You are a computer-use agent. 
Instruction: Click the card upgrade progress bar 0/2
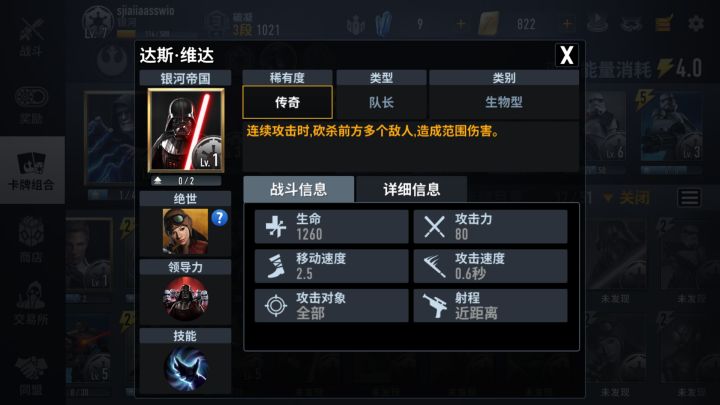(x=186, y=180)
